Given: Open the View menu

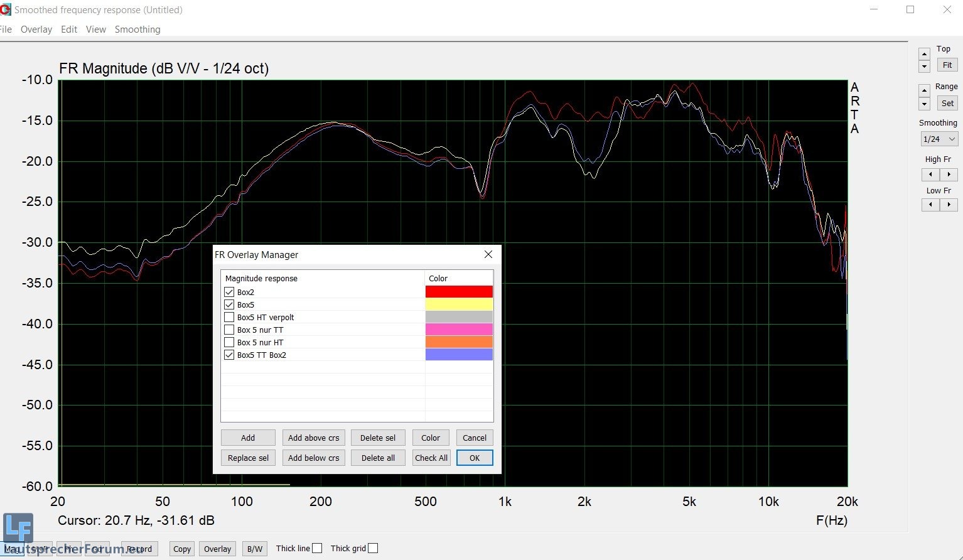Looking at the screenshot, I should click(x=95, y=30).
